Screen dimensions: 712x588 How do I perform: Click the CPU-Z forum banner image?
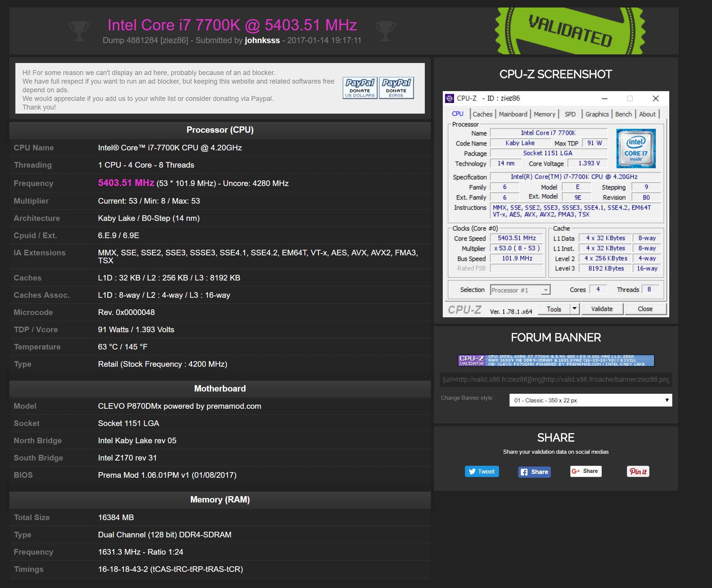pyautogui.click(x=556, y=360)
